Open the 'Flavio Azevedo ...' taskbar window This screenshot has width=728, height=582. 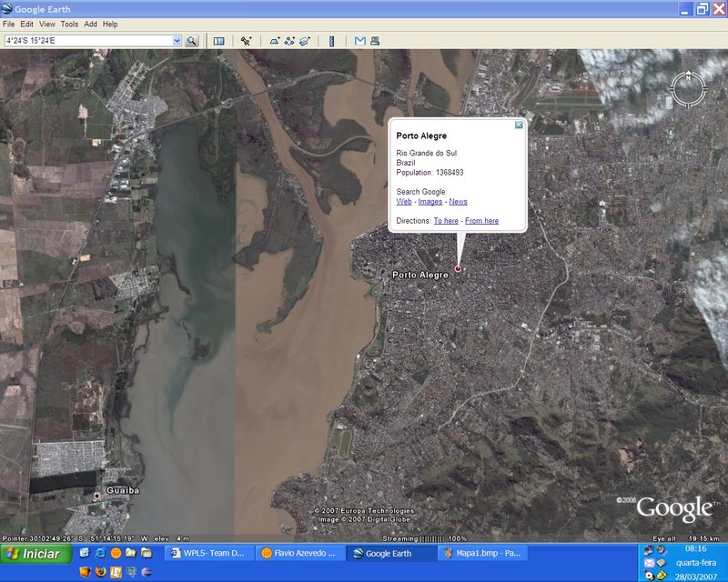(x=299, y=553)
